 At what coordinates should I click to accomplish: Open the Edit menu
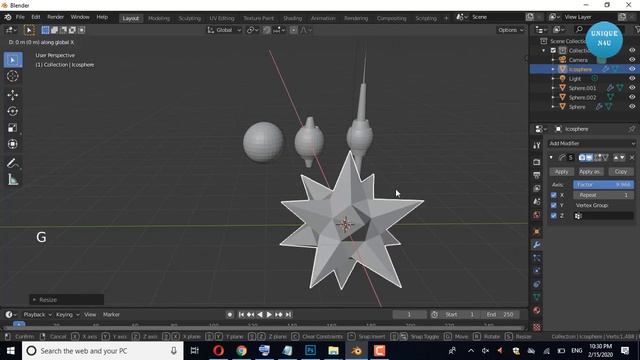(x=36, y=17)
